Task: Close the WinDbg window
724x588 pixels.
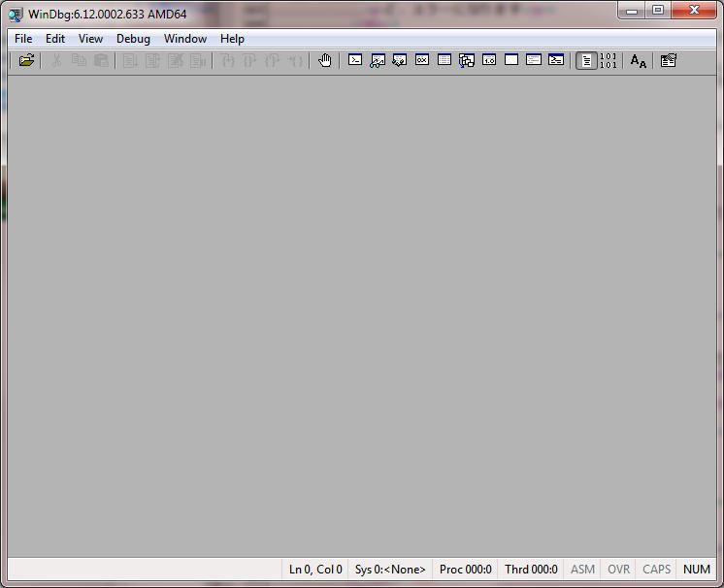Action: pyautogui.click(x=694, y=10)
